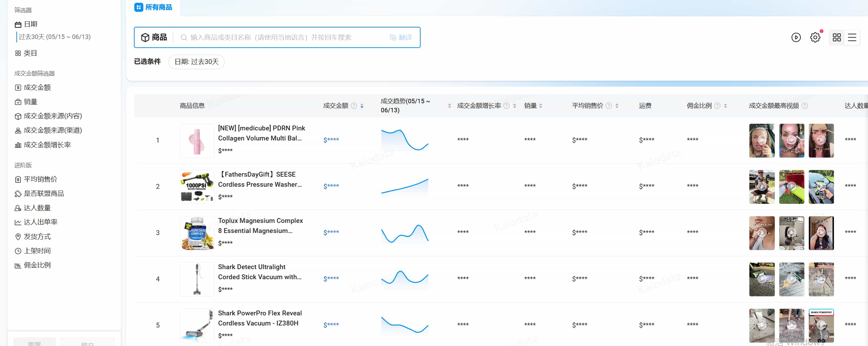Click 过去30天 (05/15 ~ 06/13) date range
This screenshot has height=346, width=868.
(x=55, y=37)
